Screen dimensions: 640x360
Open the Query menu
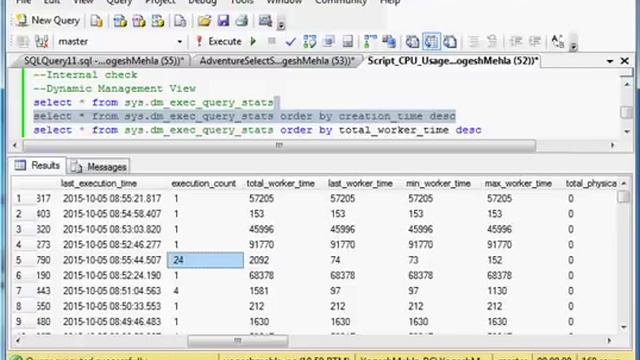coord(119,2)
